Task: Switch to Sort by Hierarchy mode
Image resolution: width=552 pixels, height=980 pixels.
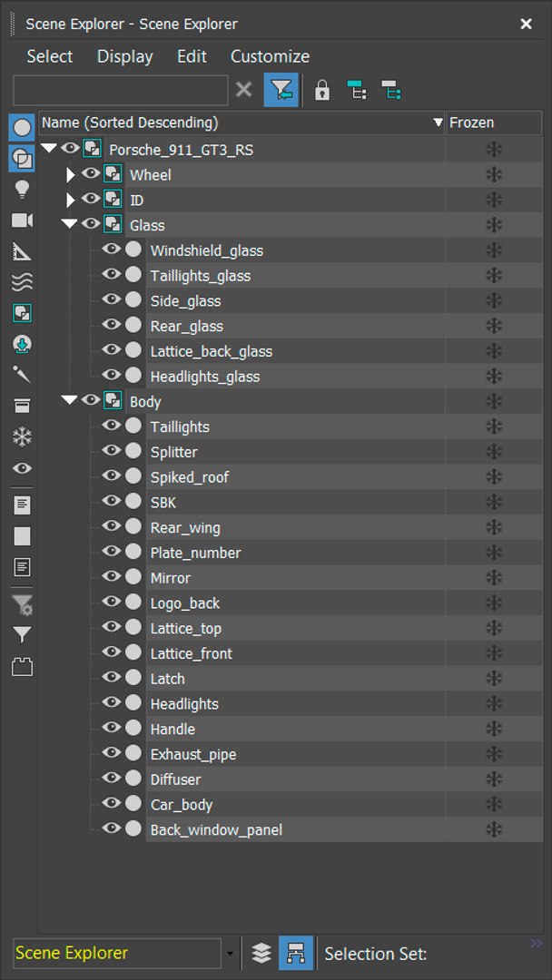Action: click(295, 953)
